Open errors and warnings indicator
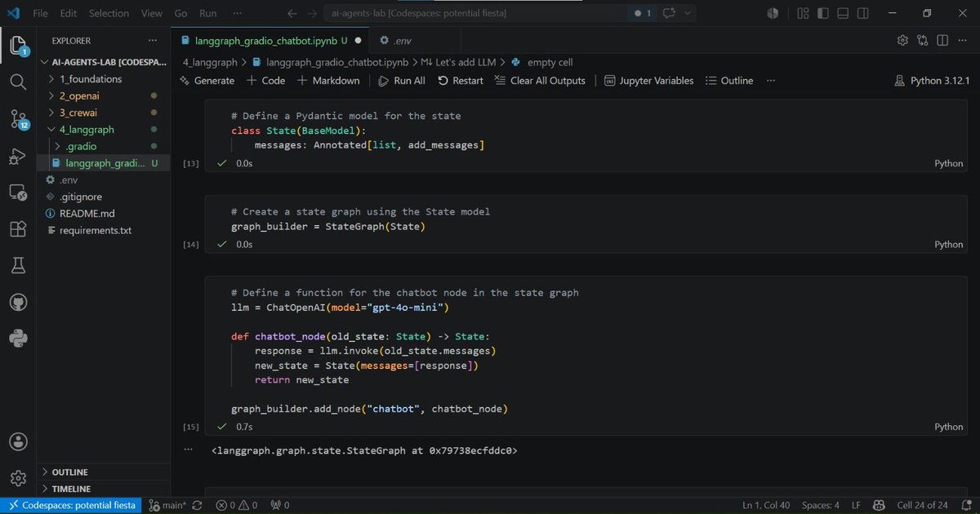Image resolution: width=980 pixels, height=514 pixels. (x=237, y=505)
